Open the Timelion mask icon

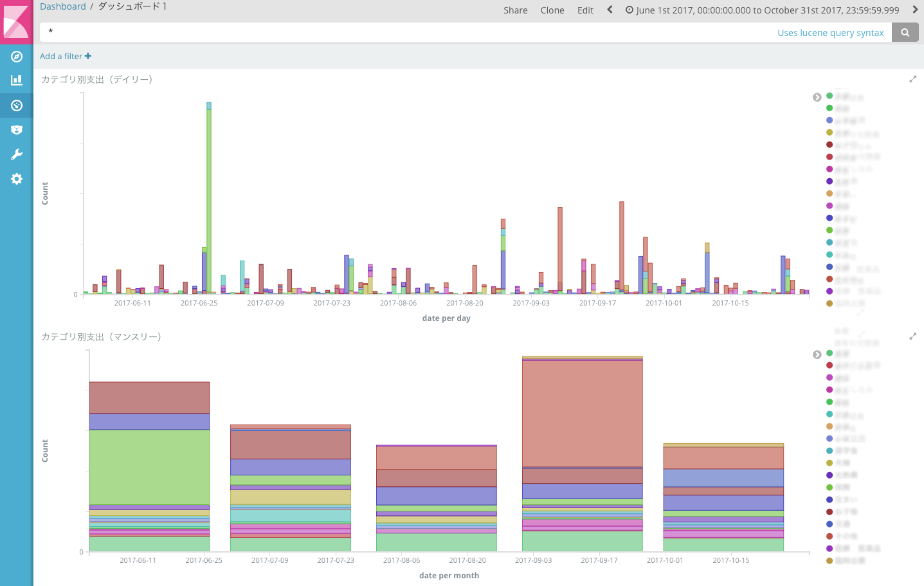[17, 130]
